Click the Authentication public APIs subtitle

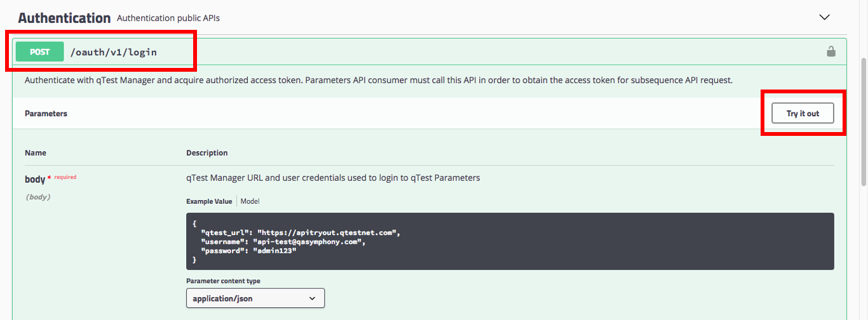168,18
